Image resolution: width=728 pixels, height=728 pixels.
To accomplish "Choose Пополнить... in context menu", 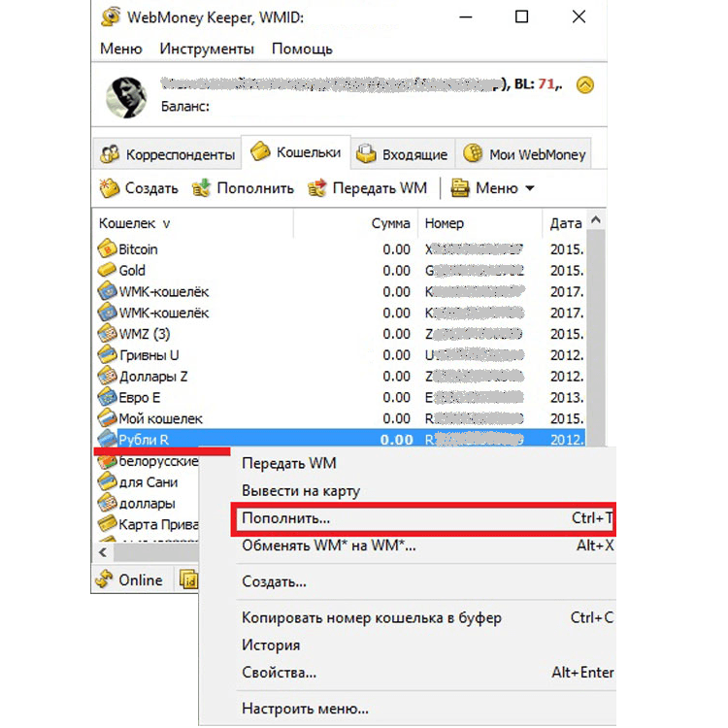I will click(x=423, y=518).
